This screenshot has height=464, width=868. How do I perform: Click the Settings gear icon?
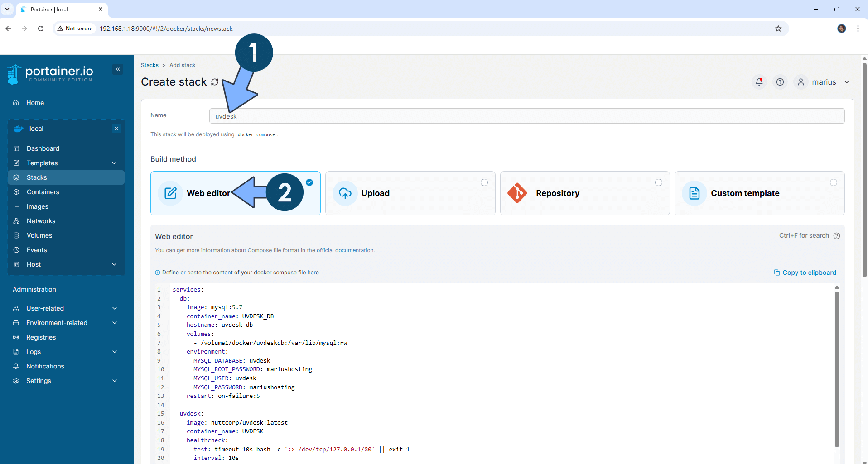[x=16, y=381]
